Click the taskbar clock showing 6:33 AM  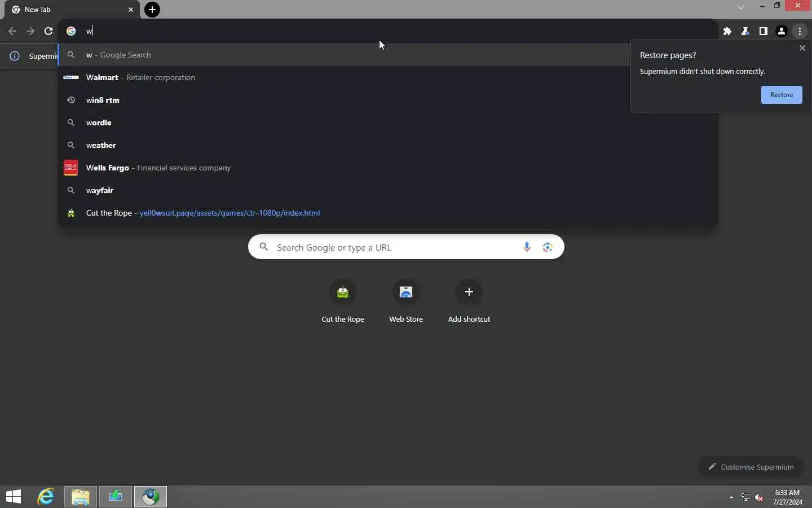pyautogui.click(x=788, y=497)
